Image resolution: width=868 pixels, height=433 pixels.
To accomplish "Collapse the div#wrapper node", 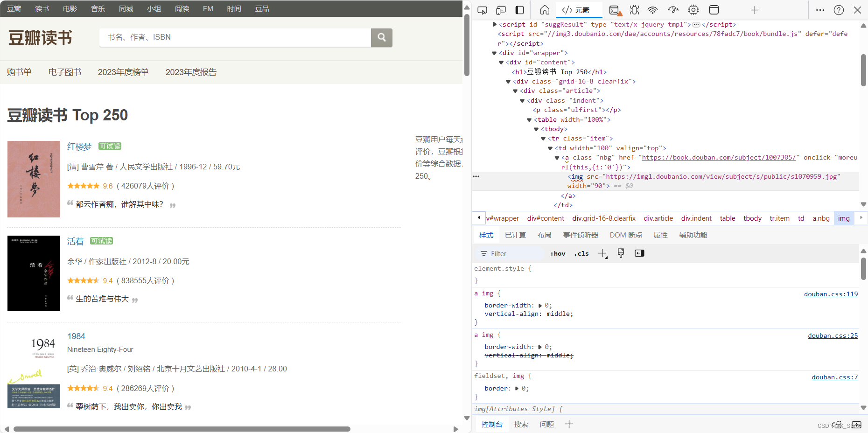I will pyautogui.click(x=495, y=53).
